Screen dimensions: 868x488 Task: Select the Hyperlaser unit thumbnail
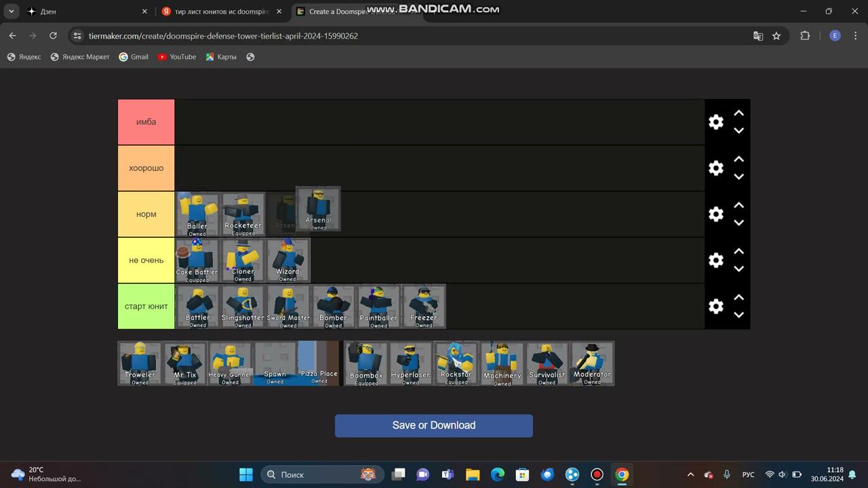(x=410, y=364)
